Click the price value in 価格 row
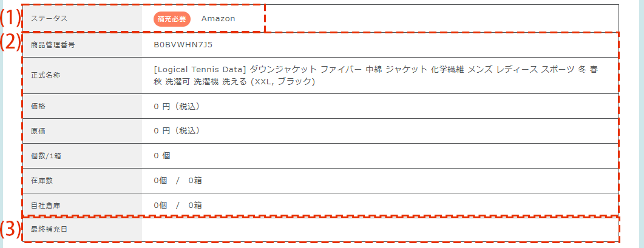This screenshot has height=248, width=644. click(x=177, y=106)
